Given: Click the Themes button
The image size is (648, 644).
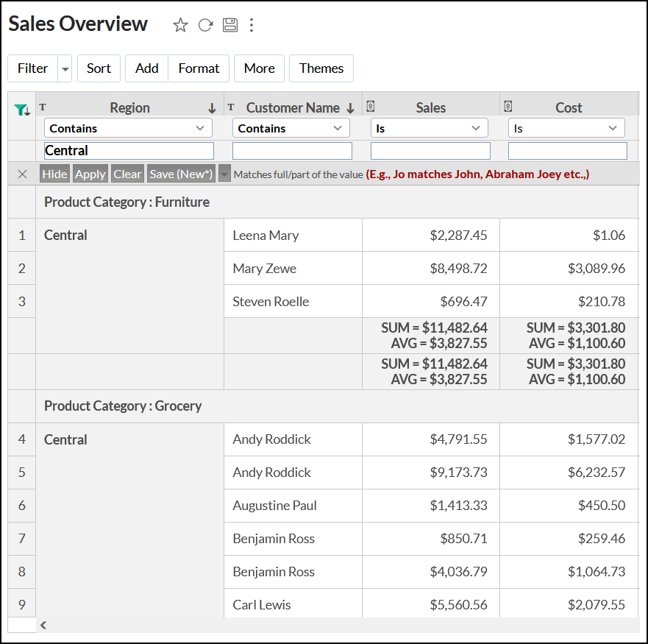Looking at the screenshot, I should click(x=321, y=68).
